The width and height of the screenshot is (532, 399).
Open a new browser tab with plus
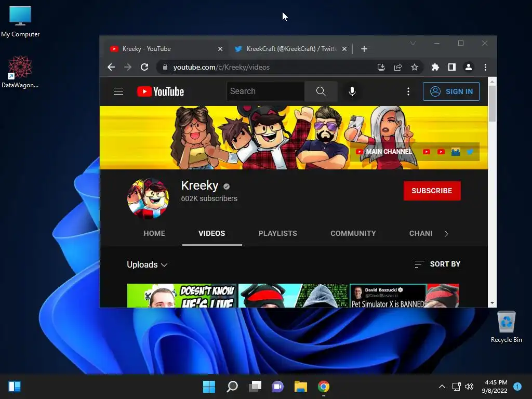[364, 49]
